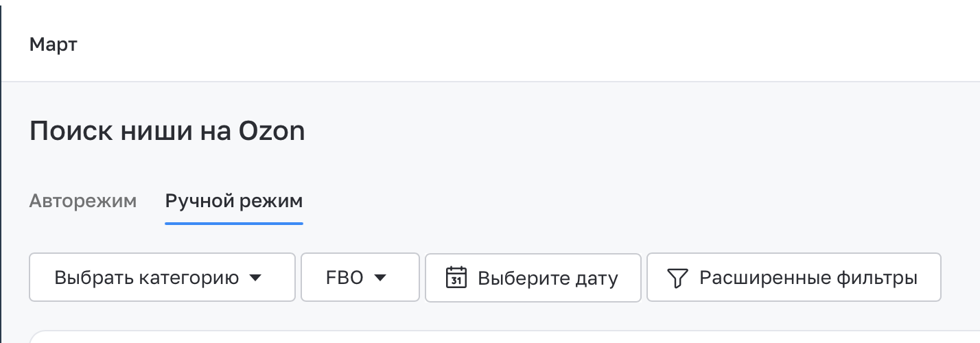Click the triangle arrow next to FBO
The width and height of the screenshot is (980, 343).
click(x=380, y=278)
